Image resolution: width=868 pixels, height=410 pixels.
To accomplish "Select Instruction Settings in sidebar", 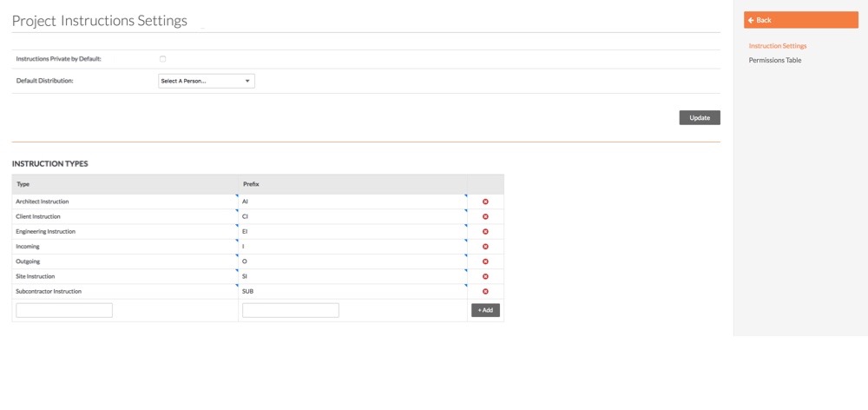I will [777, 46].
